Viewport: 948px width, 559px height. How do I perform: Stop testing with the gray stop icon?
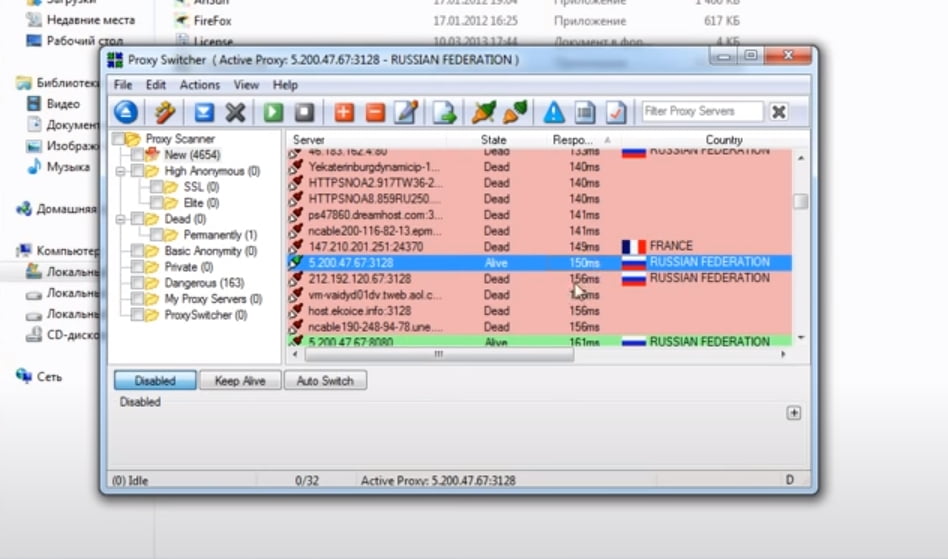pyautogui.click(x=304, y=112)
